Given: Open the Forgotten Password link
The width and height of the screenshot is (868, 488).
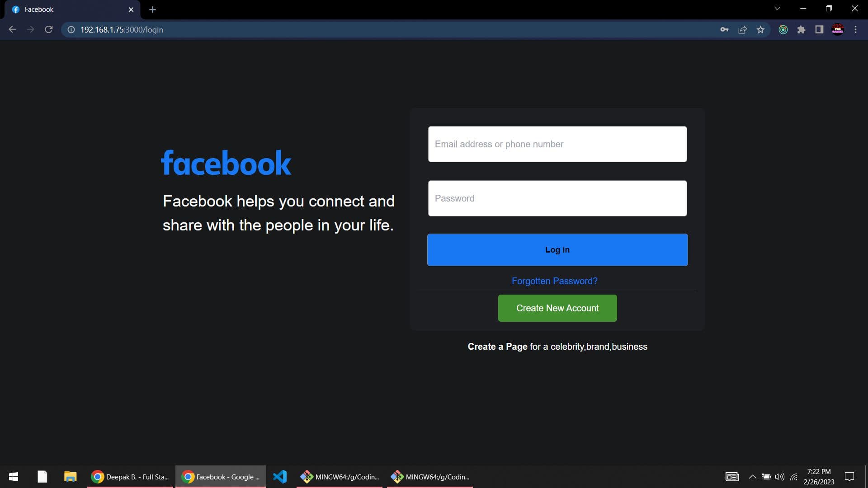Looking at the screenshot, I should [554, 281].
